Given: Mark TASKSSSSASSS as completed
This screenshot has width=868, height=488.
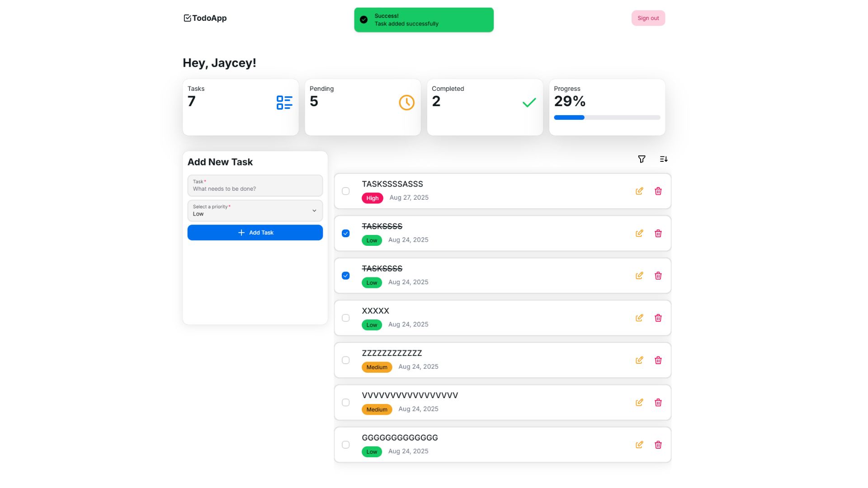Looking at the screenshot, I should [x=346, y=191].
